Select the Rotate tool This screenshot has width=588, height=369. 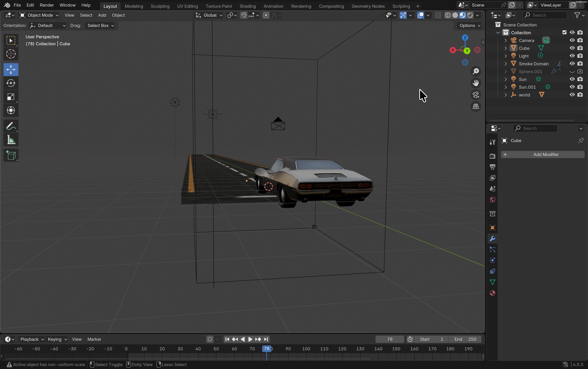(11, 83)
